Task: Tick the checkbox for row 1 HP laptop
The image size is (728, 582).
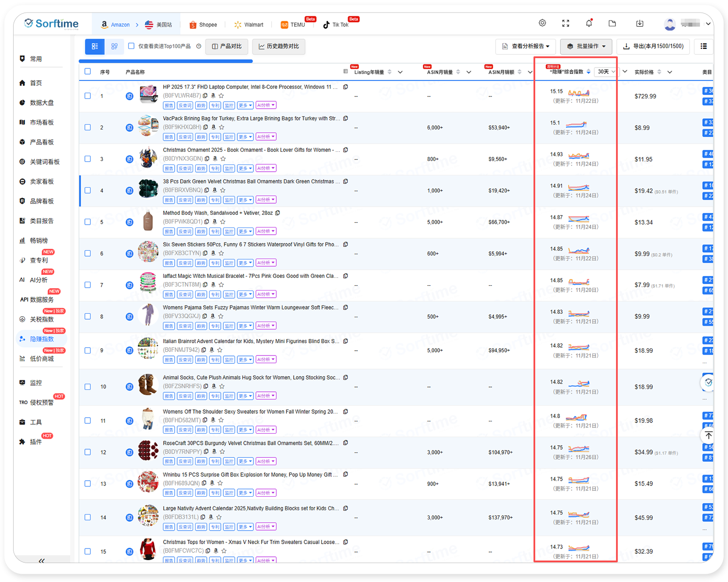Action: click(88, 96)
